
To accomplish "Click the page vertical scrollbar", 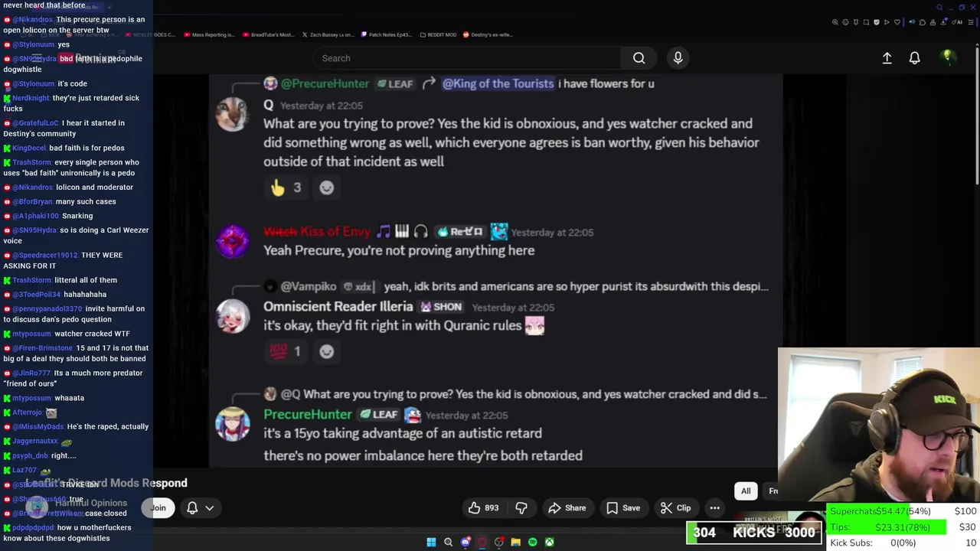I will [x=976, y=130].
